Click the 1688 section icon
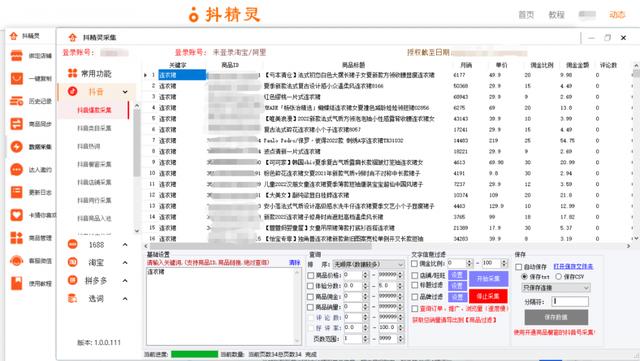640x361 pixels. (x=73, y=244)
